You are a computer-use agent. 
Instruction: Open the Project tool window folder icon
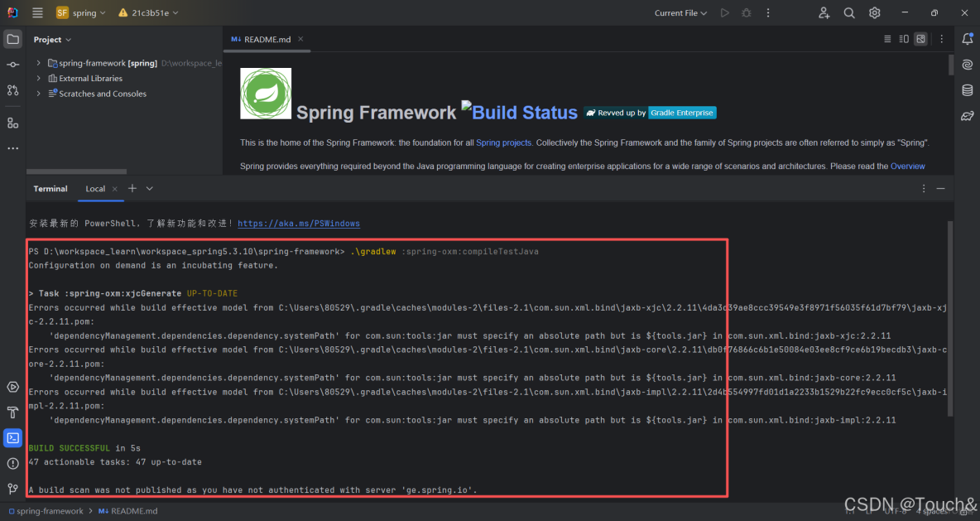[12, 38]
